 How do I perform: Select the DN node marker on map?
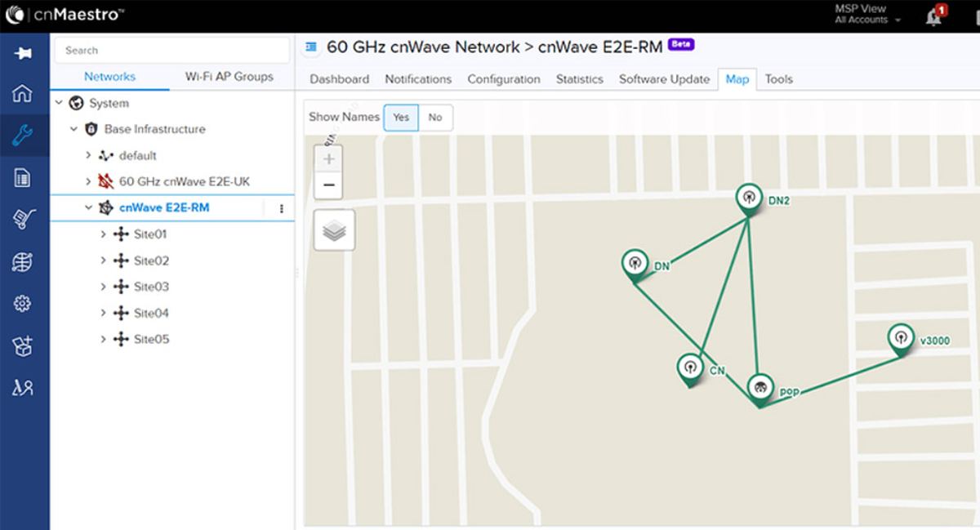(635, 265)
